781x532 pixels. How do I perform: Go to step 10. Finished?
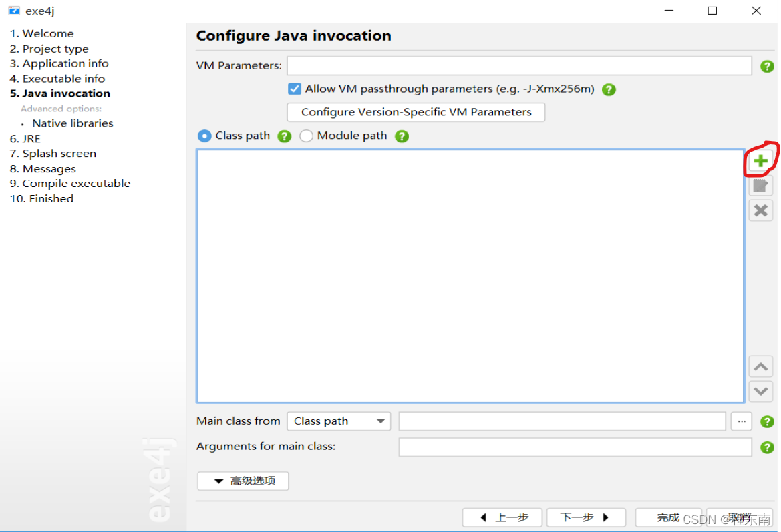coord(42,198)
